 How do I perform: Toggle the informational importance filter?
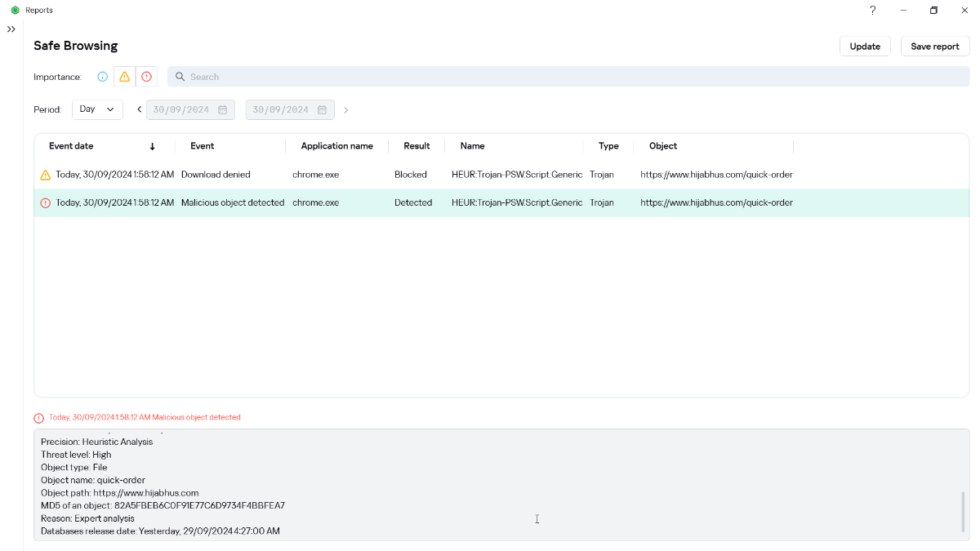point(103,77)
